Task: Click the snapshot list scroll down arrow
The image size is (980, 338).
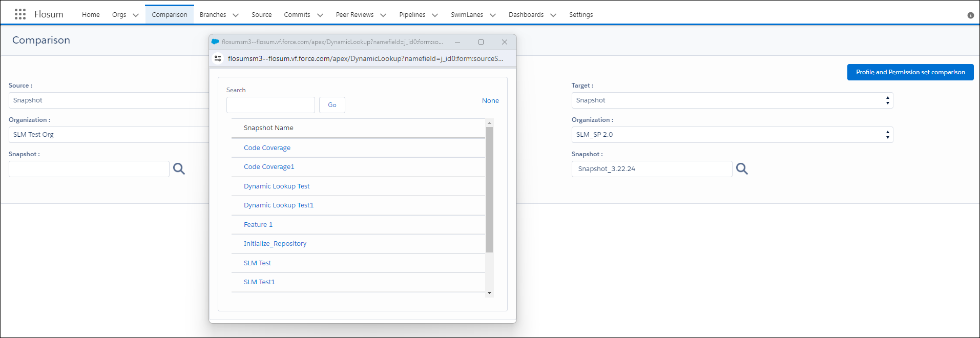Action: [490, 293]
